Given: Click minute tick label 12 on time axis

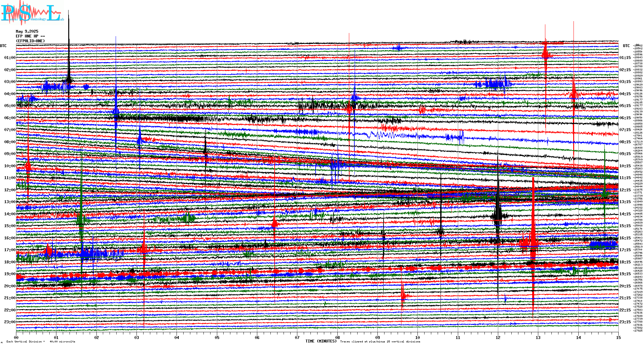Looking at the screenshot, I should [498, 337].
